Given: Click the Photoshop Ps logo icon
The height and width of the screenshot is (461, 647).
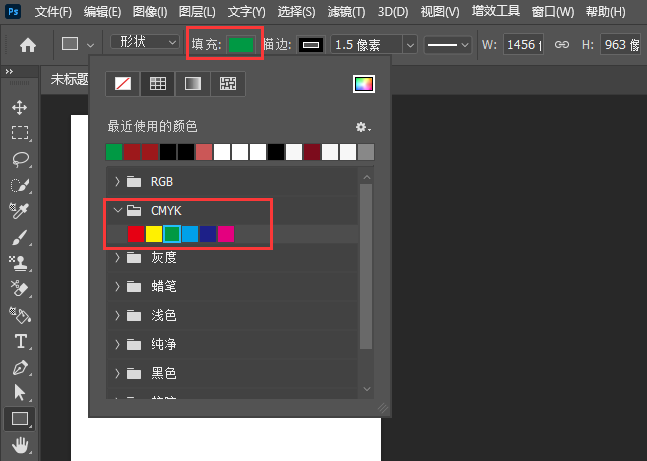Looking at the screenshot, I should pos(13,12).
